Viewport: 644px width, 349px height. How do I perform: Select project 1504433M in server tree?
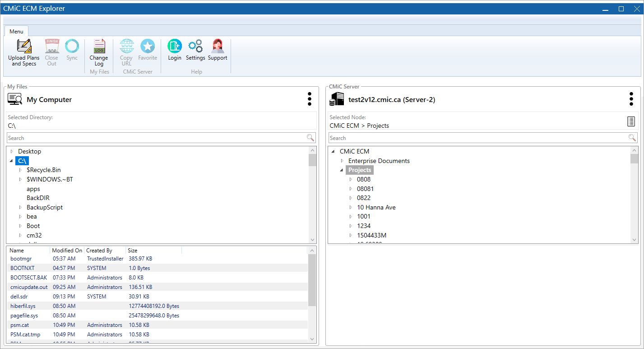click(x=371, y=235)
